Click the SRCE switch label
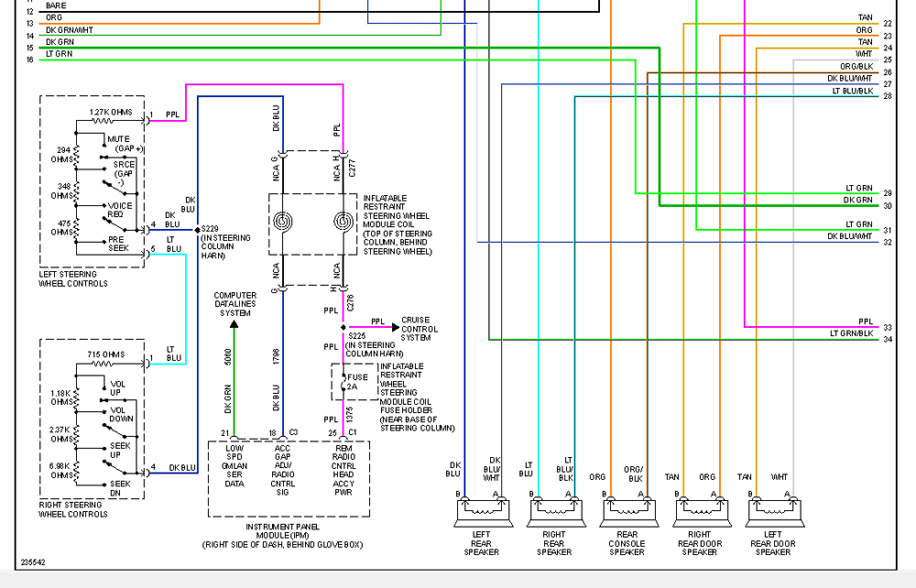This screenshot has height=588, width=916. click(x=124, y=165)
